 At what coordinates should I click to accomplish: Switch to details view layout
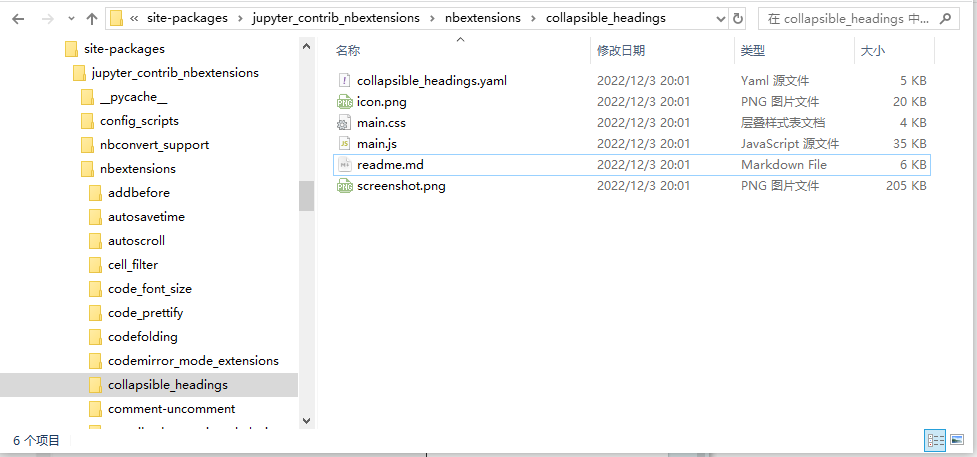(936, 440)
